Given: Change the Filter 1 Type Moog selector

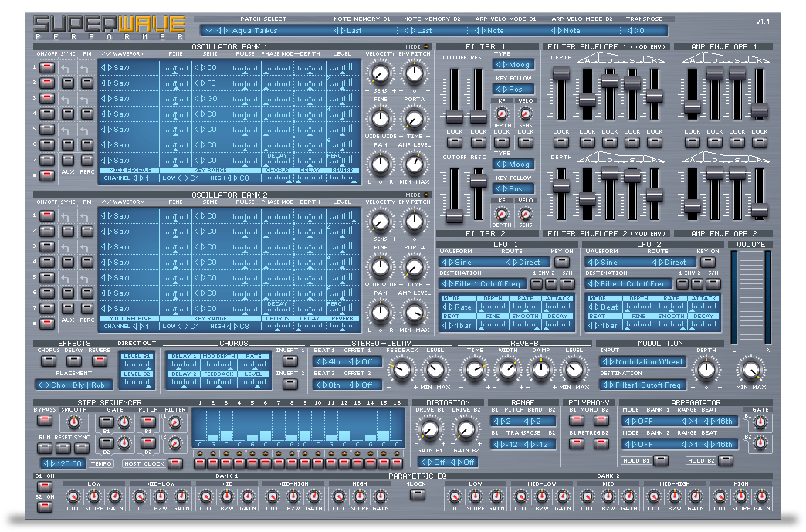Looking at the screenshot, I should click(513, 64).
